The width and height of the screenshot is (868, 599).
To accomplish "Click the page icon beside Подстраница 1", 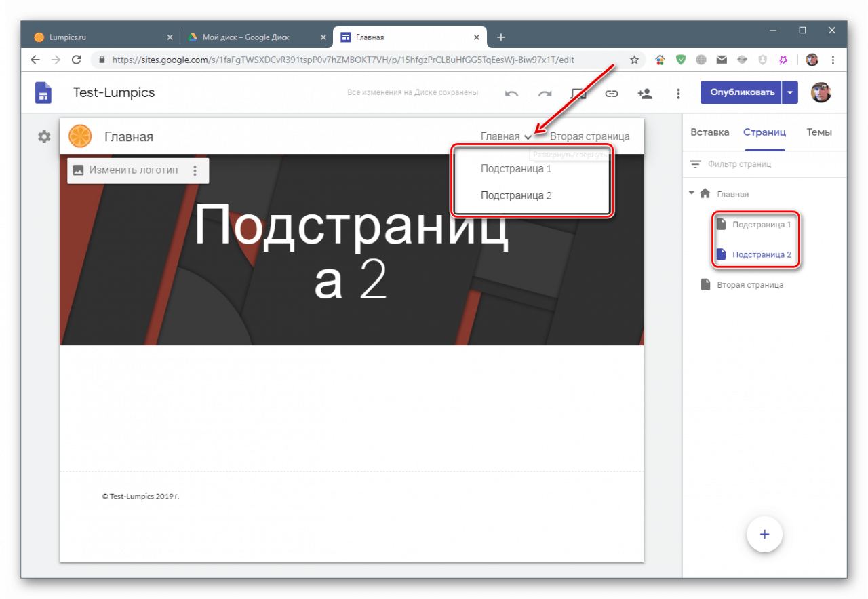I will click(721, 225).
